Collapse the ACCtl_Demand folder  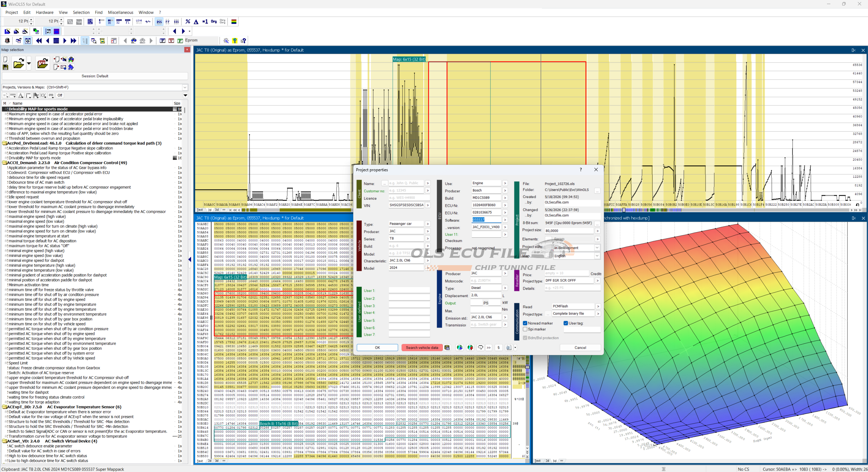[x=5, y=163]
